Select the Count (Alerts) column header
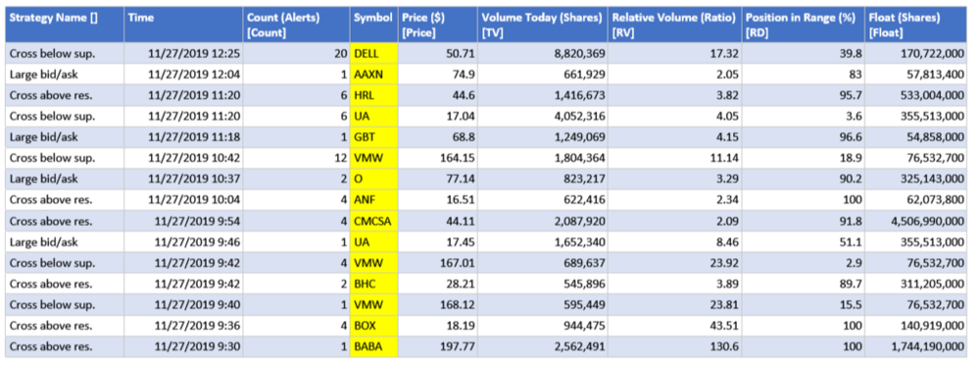Viewport: 980px width, 366px height. point(297,25)
